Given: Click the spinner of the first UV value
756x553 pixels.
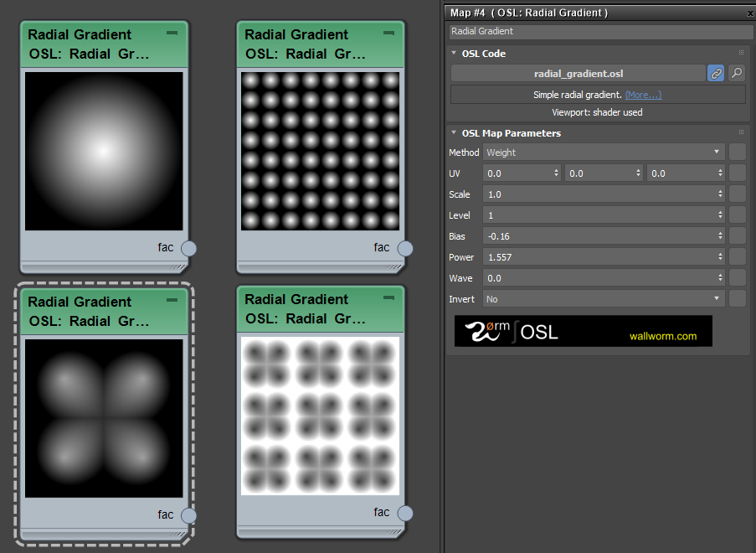Looking at the screenshot, I should click(x=557, y=173).
